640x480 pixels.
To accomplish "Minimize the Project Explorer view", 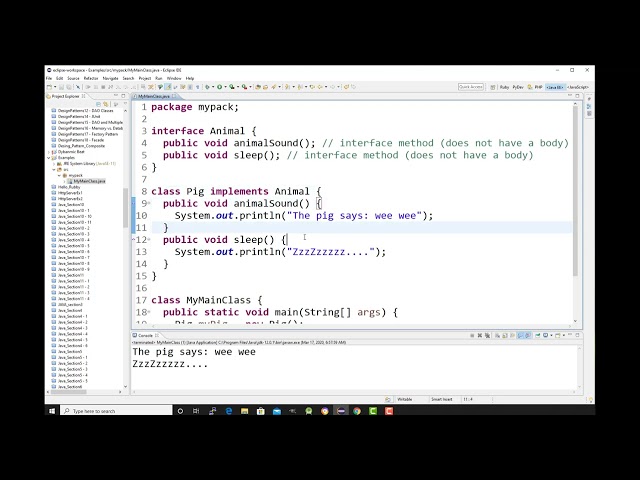I will click(116, 96).
